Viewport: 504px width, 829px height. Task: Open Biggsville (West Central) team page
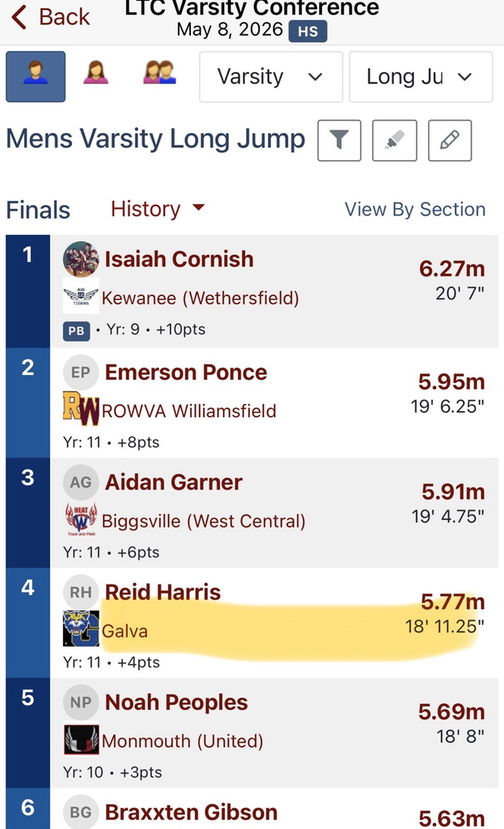[203, 521]
